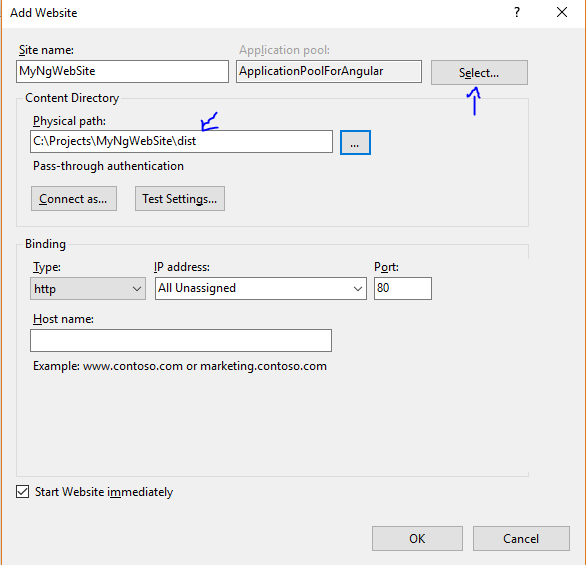Click the ApplicationPoolForAngular application pool field
Viewport: 586px width, 565px height.
pos(329,71)
